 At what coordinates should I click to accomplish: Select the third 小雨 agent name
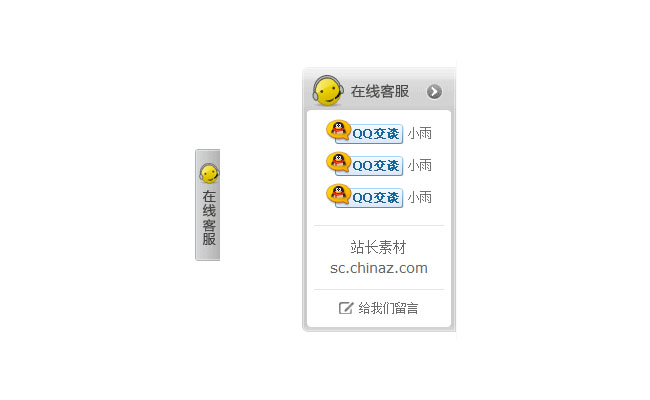[x=420, y=197]
